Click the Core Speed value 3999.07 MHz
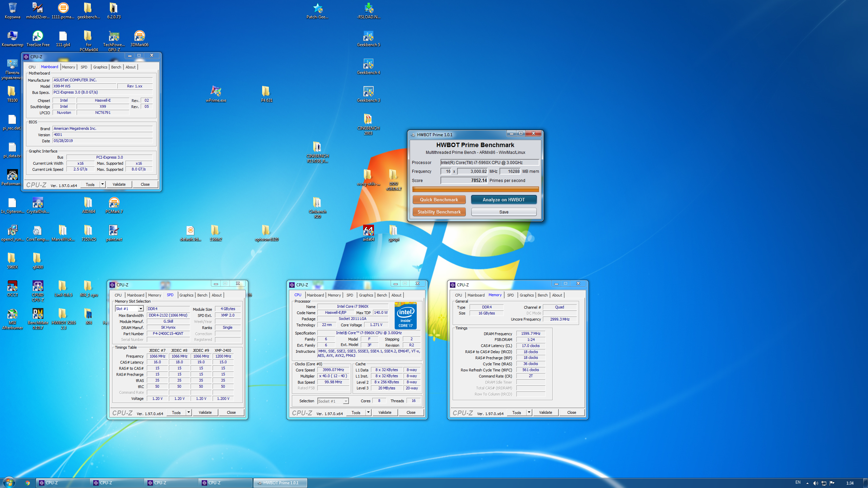Viewport: 868px width, 488px height. point(333,370)
